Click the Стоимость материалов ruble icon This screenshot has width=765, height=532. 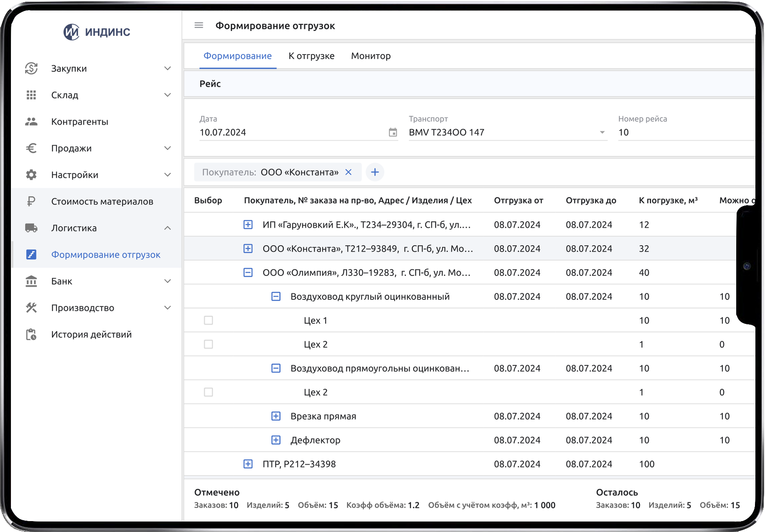(x=31, y=202)
